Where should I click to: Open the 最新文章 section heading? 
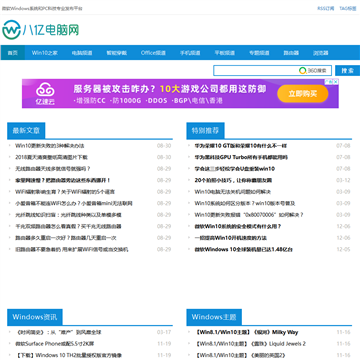26,131
